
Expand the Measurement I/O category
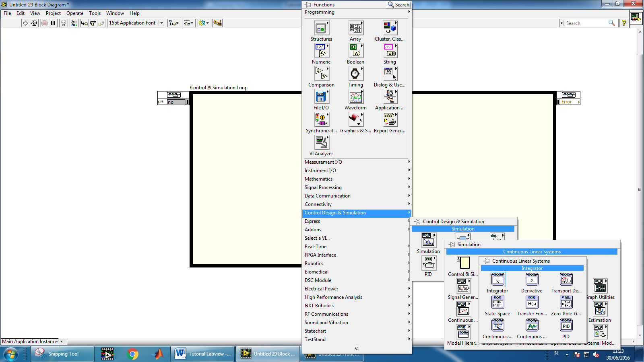coord(357,162)
